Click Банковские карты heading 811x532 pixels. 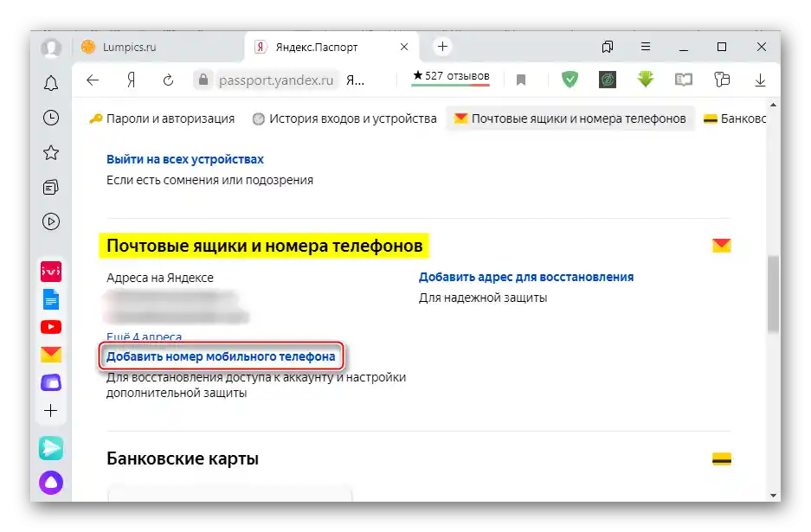click(x=183, y=458)
